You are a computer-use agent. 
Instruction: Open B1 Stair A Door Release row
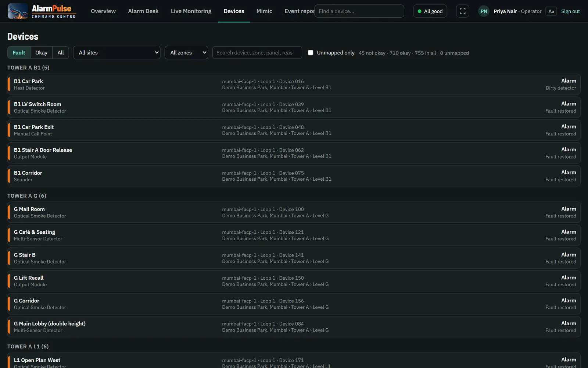(x=294, y=153)
